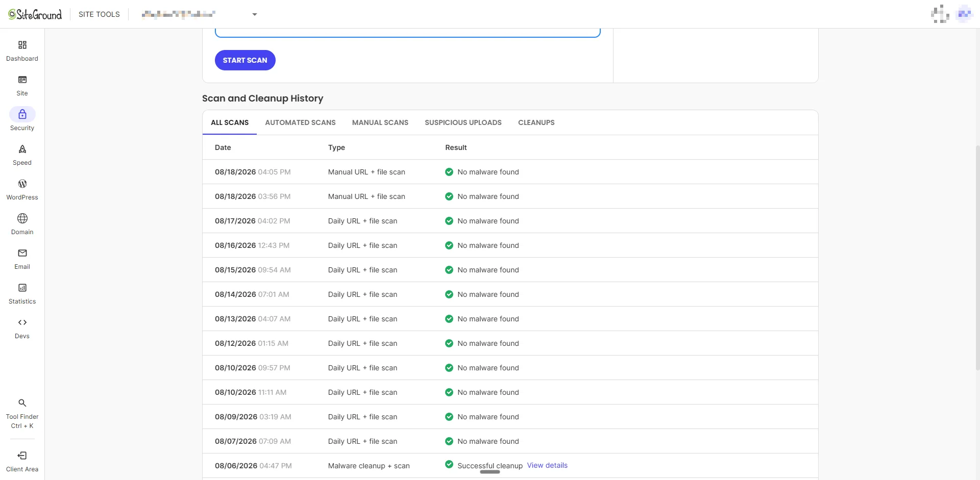Switch to the Suspicious Uploads tab
Image resolution: width=980 pixels, height=480 pixels.
click(x=463, y=122)
